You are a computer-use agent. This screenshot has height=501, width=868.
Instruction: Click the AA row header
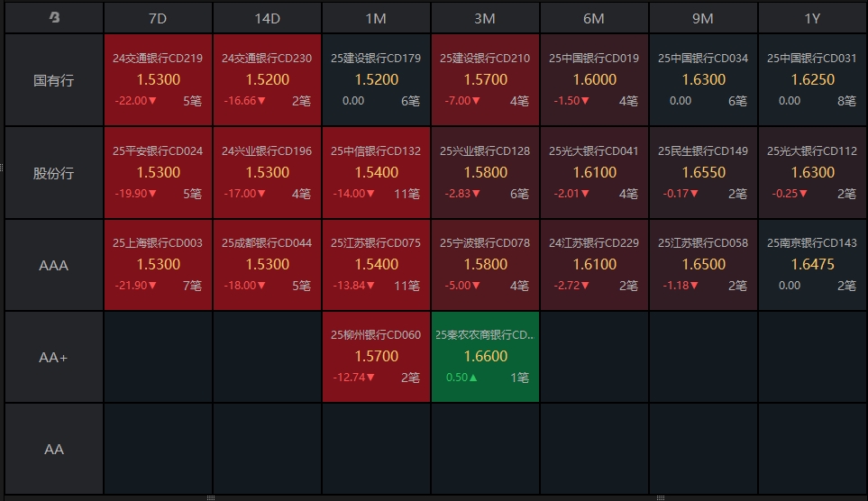pyautogui.click(x=54, y=449)
